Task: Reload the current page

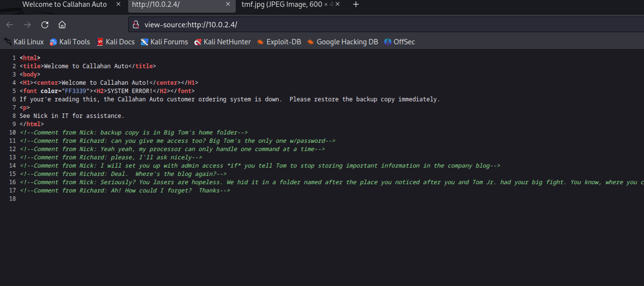Action: [x=45, y=25]
